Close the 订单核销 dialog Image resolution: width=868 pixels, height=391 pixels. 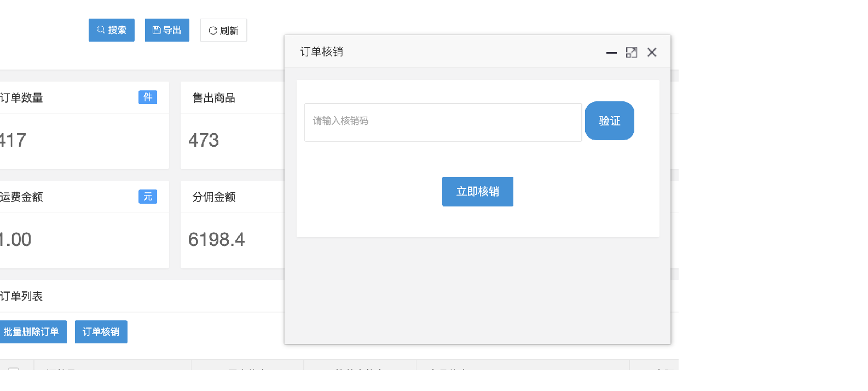click(652, 53)
